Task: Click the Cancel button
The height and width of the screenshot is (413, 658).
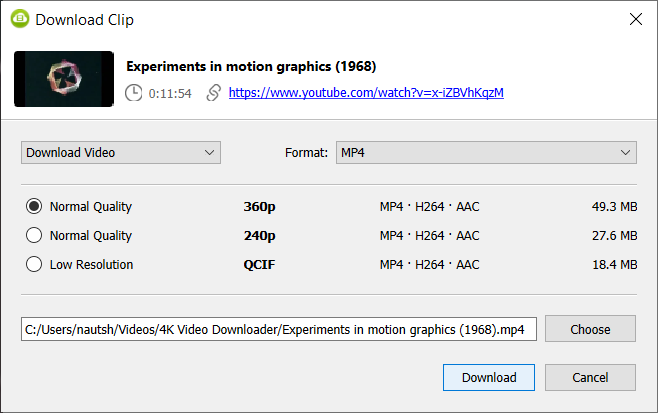Action: 590,377
